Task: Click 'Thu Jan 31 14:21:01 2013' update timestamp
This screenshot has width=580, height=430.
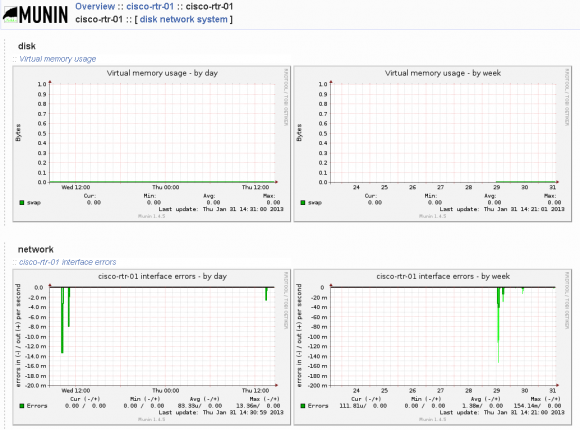Action: 524,209
